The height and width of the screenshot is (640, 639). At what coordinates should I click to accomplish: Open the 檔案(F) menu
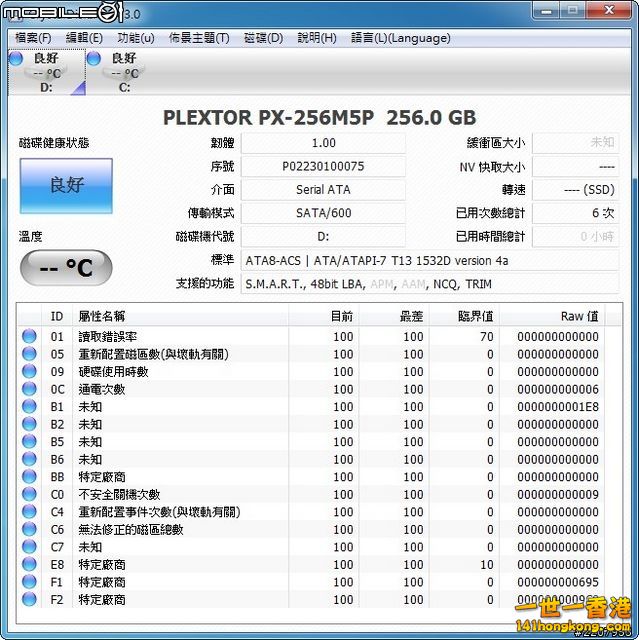pyautogui.click(x=33, y=38)
